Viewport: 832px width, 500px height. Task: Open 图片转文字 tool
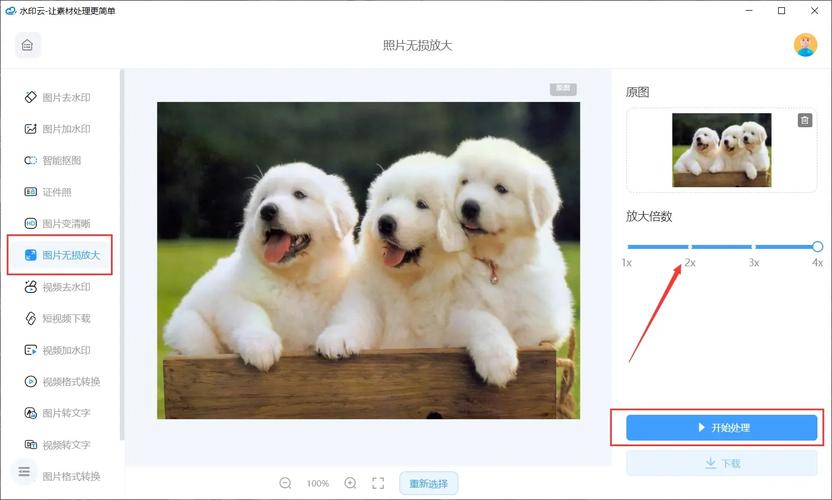coord(57,413)
